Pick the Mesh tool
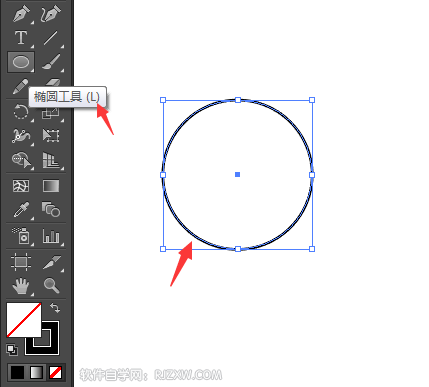 coord(21,186)
